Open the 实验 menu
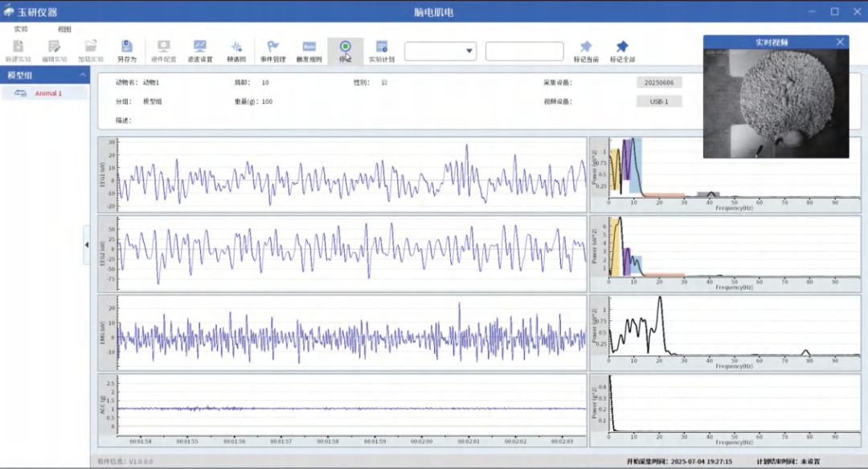The width and height of the screenshot is (868, 469). 21,29
